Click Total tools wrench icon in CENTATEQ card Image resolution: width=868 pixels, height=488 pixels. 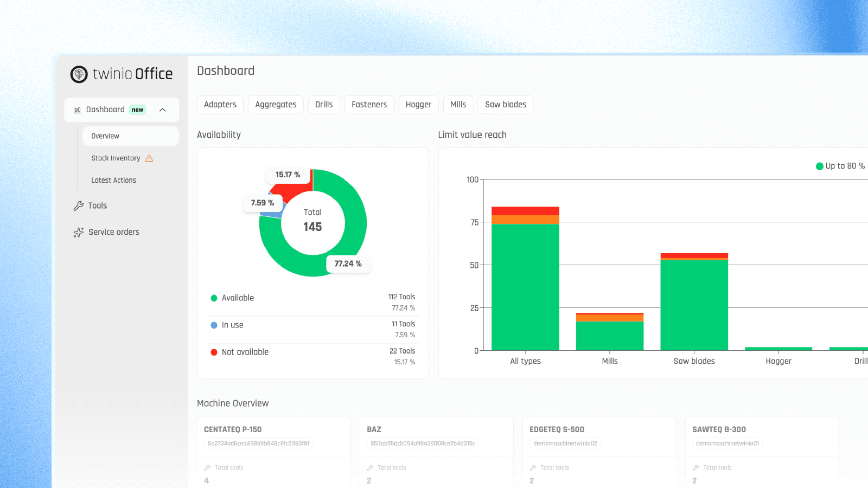click(207, 468)
